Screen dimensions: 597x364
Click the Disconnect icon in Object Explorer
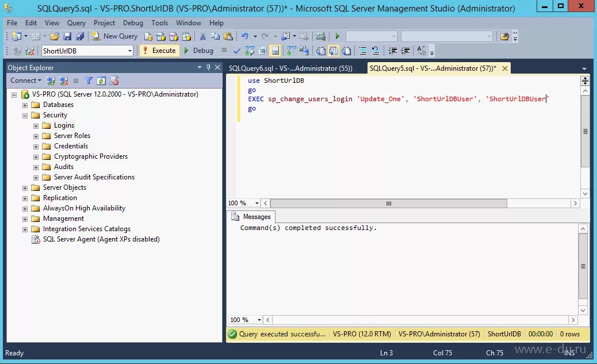(63, 81)
